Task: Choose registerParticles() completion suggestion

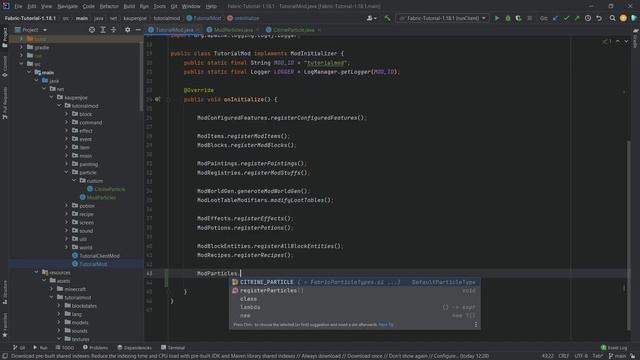Action: point(354,291)
